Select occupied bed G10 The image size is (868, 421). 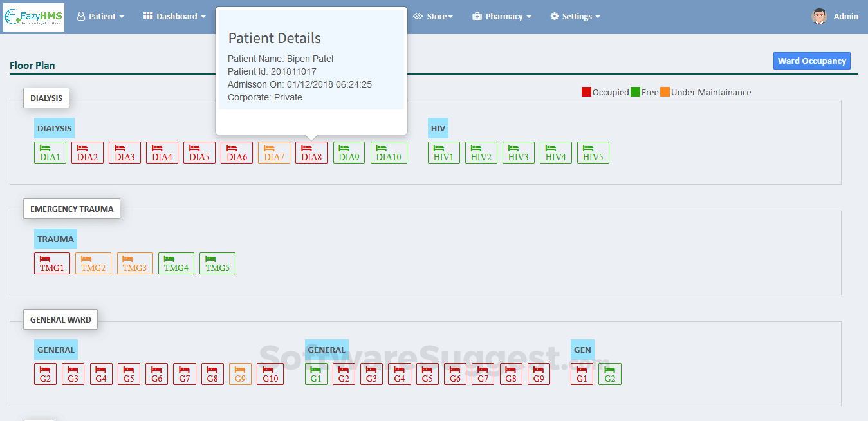pos(270,374)
